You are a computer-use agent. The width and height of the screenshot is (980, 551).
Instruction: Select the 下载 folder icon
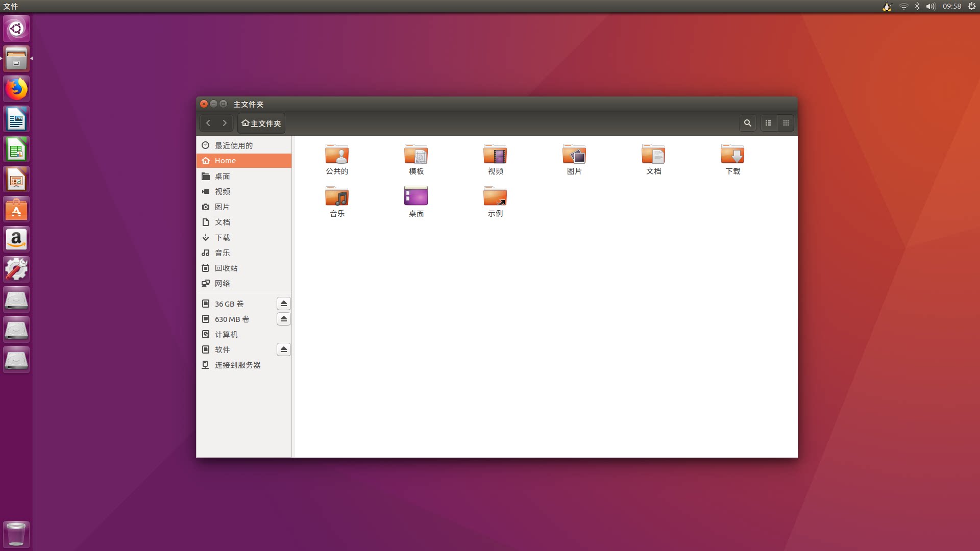[x=732, y=154]
